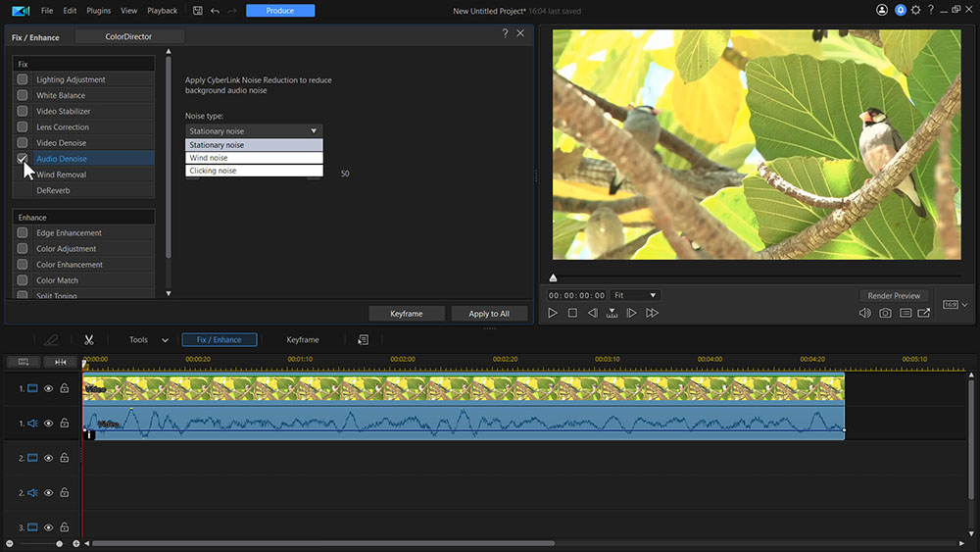
Task: Take a snapshot with the camera icon
Action: tap(885, 313)
